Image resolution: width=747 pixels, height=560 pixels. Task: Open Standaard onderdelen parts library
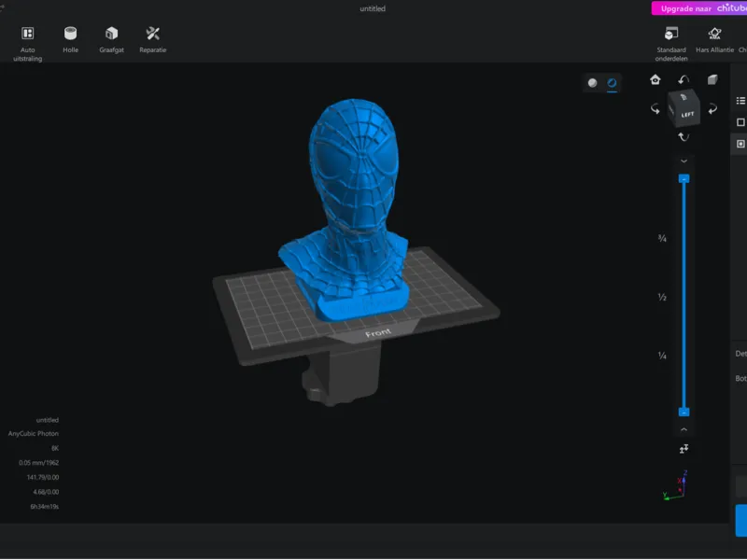click(671, 44)
